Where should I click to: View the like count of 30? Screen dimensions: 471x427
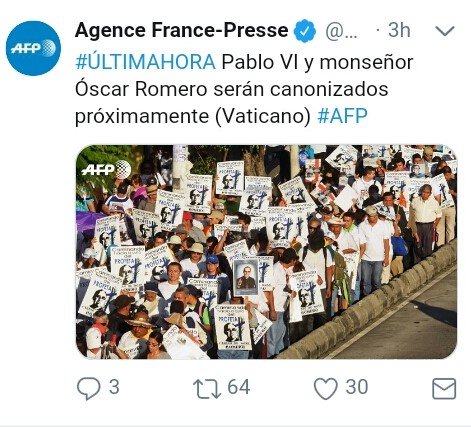(357, 387)
